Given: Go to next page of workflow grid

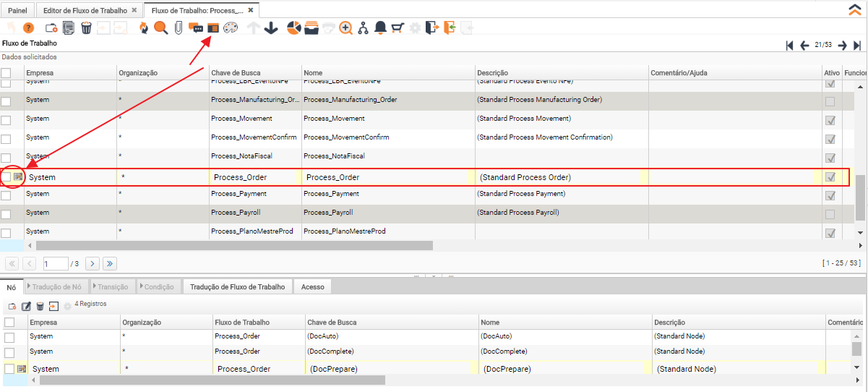Looking at the screenshot, I should click(x=93, y=263).
